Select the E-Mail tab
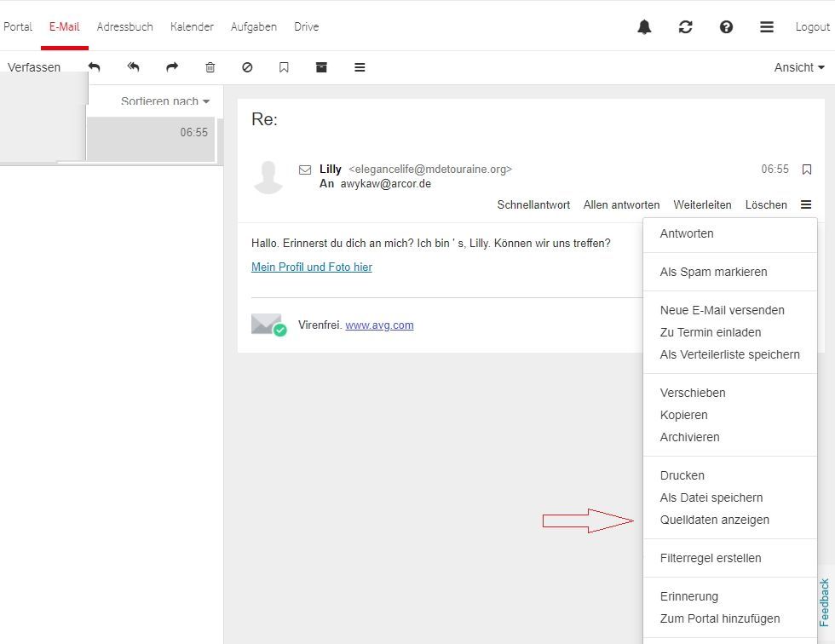835x644 pixels. 65,26
